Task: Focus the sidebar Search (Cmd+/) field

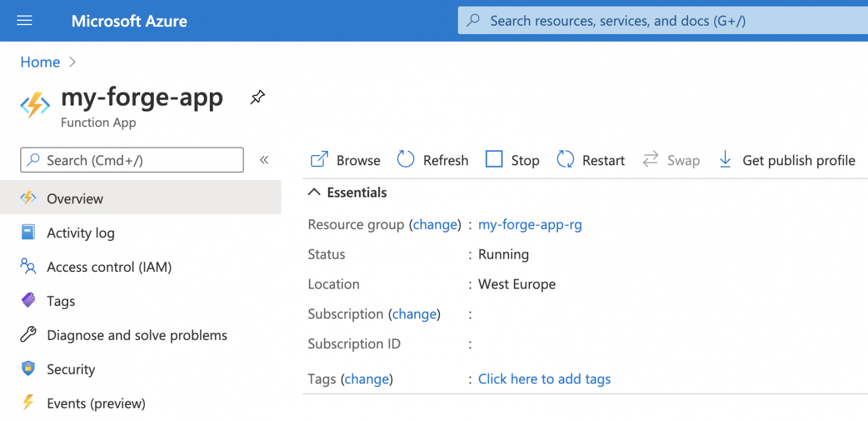Action: point(132,160)
